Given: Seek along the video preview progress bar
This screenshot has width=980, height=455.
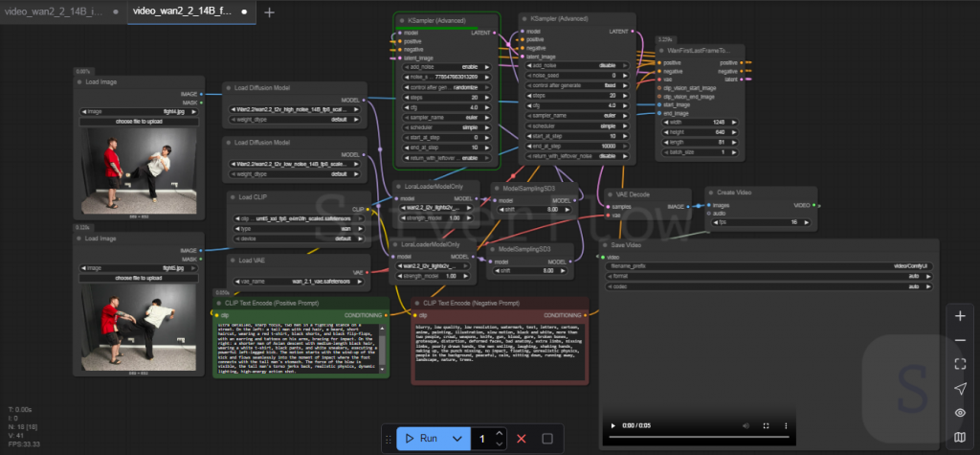Looking at the screenshot, I should pyautogui.click(x=699, y=437).
